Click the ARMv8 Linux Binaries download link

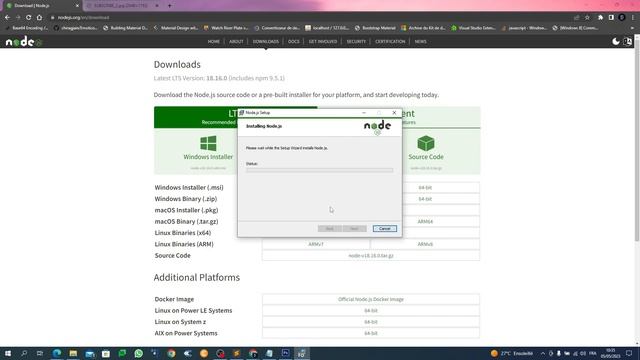(425, 244)
